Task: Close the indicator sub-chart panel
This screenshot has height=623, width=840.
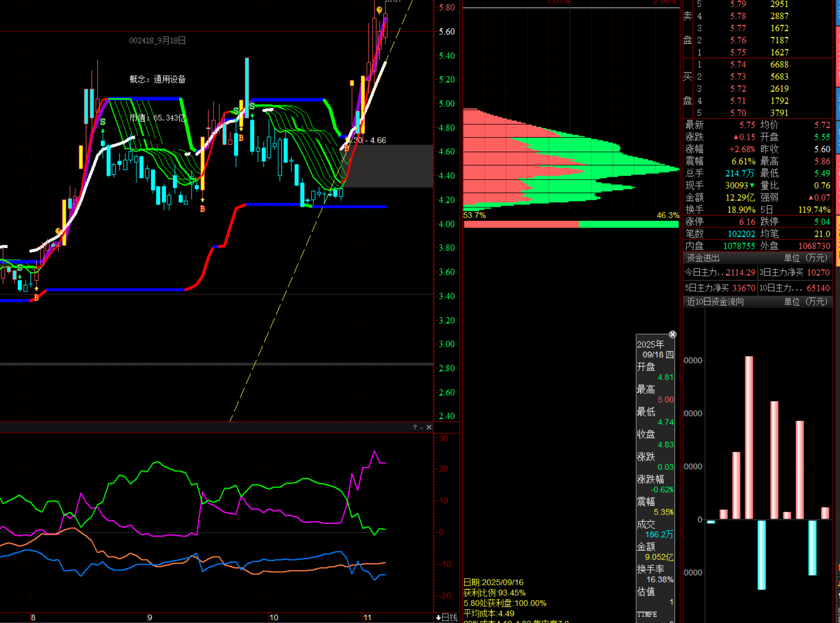Action: [429, 427]
